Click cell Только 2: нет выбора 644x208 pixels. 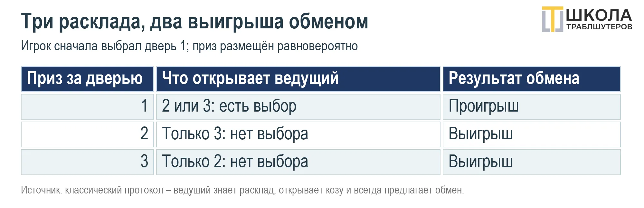[x=298, y=162]
